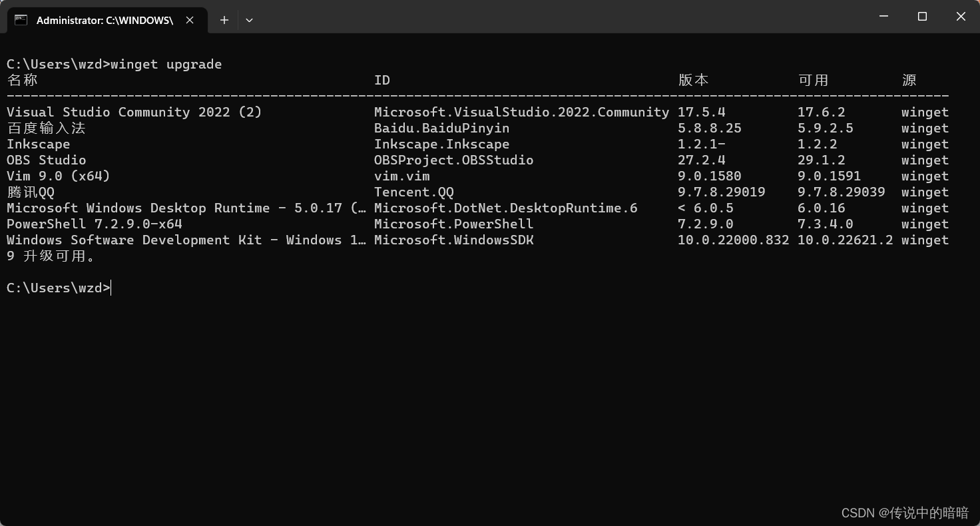Click 'PowerShell 7.2.9.0-x64' package name
This screenshot has height=526, width=980.
95,224
